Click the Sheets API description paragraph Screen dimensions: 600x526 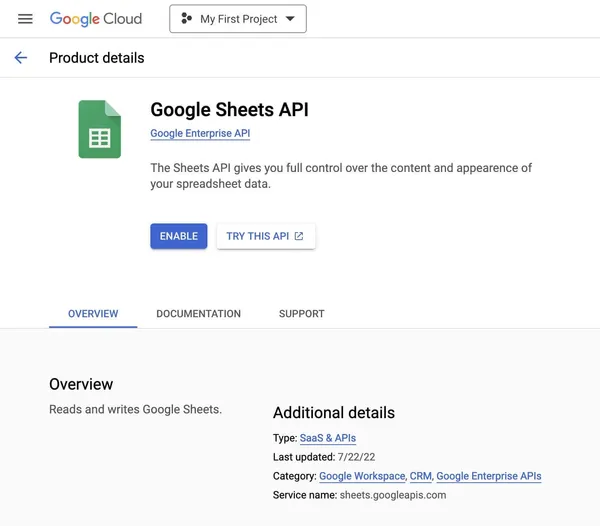click(341, 176)
